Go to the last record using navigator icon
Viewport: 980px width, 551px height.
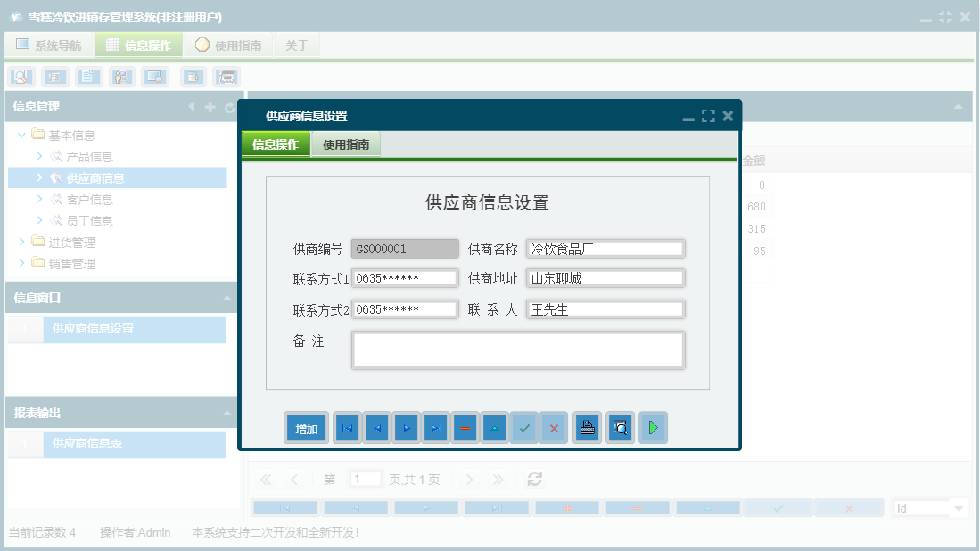tap(436, 427)
